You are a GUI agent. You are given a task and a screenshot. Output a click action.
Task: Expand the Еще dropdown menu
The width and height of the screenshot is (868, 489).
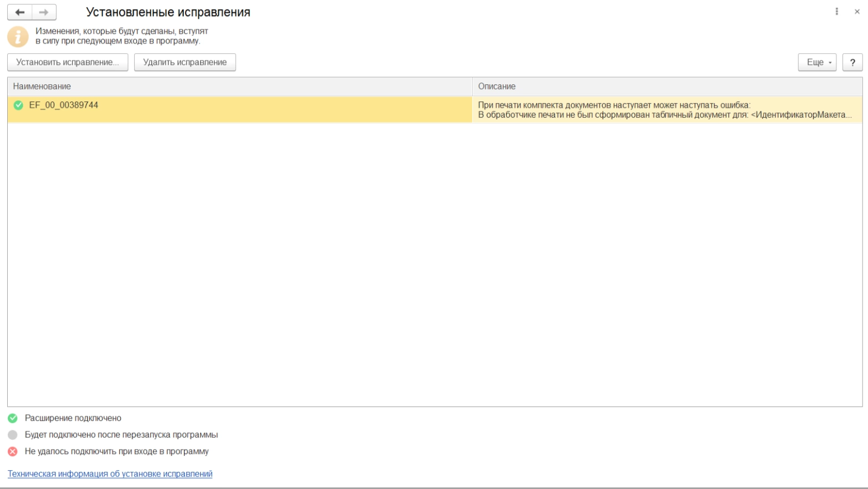pyautogui.click(x=817, y=62)
